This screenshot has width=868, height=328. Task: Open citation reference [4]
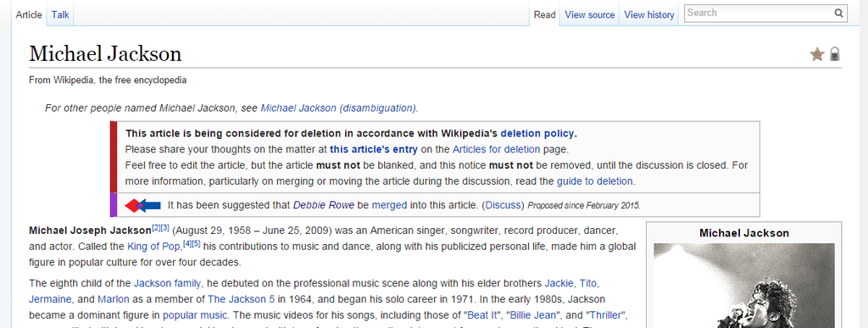coord(186,243)
